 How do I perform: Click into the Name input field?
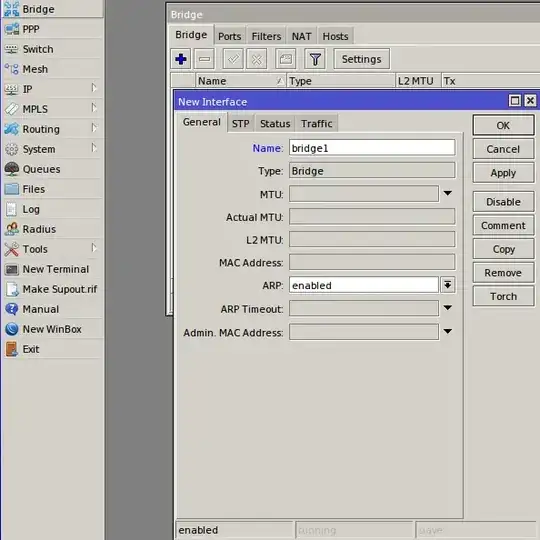(372, 148)
